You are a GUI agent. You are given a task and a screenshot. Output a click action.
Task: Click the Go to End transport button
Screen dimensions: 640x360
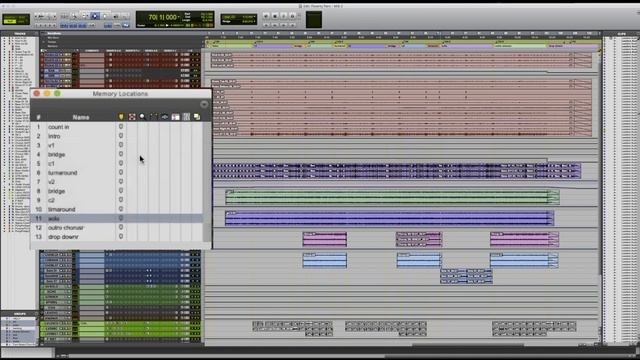(292, 25)
